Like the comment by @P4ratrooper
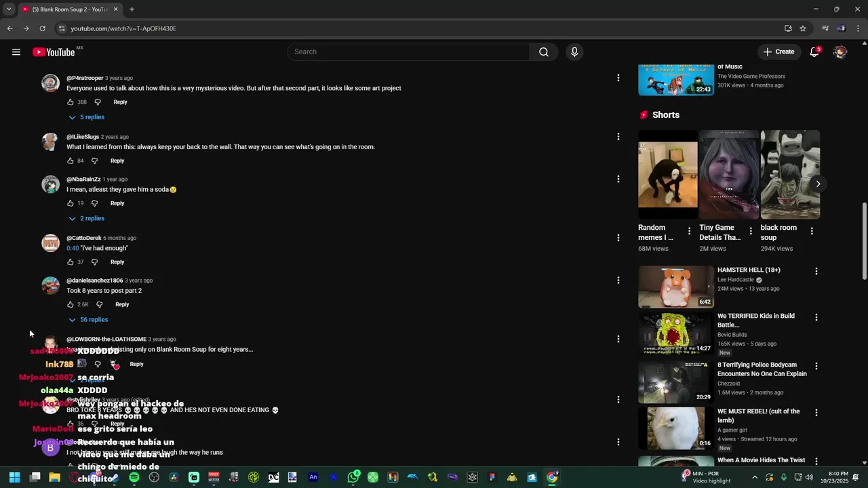Viewport: 868px width, 488px height. [x=70, y=102]
